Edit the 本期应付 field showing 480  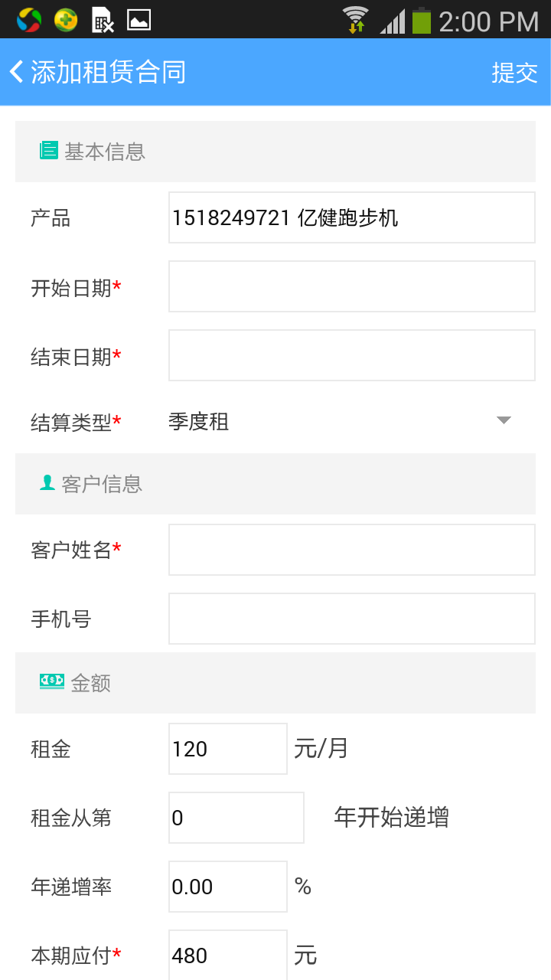227,955
